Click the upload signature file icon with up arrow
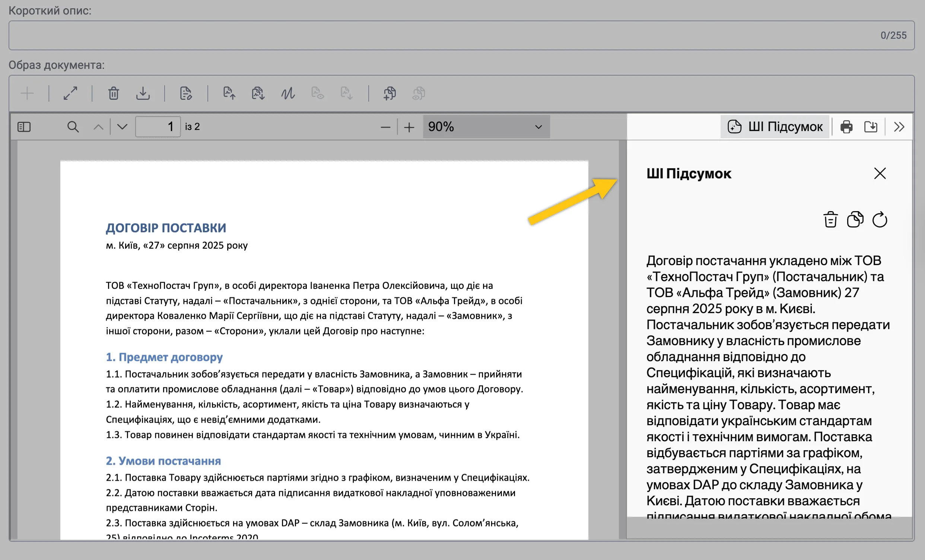 229,93
